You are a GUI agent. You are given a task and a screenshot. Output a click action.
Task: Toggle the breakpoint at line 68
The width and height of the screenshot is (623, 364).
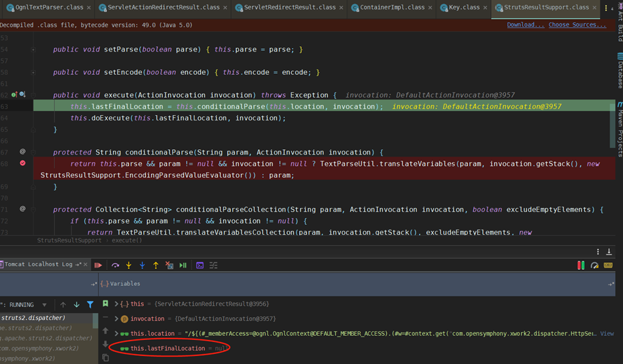pyautogui.click(x=23, y=163)
